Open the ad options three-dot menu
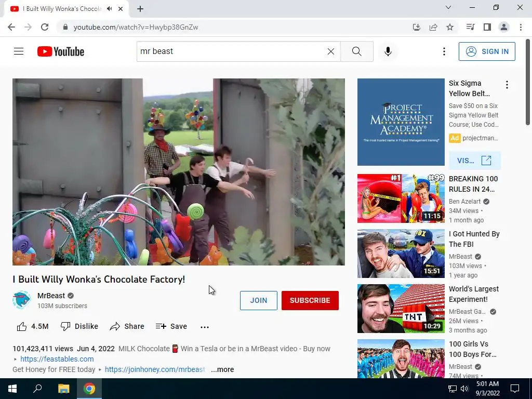The height and width of the screenshot is (399, 532). tap(507, 85)
